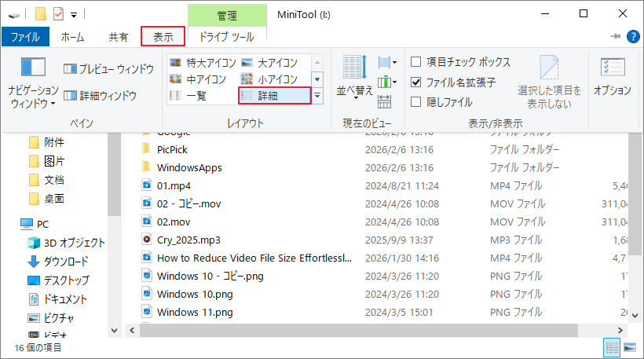
Task: Click the ribbon pin icon
Action: pos(615,37)
